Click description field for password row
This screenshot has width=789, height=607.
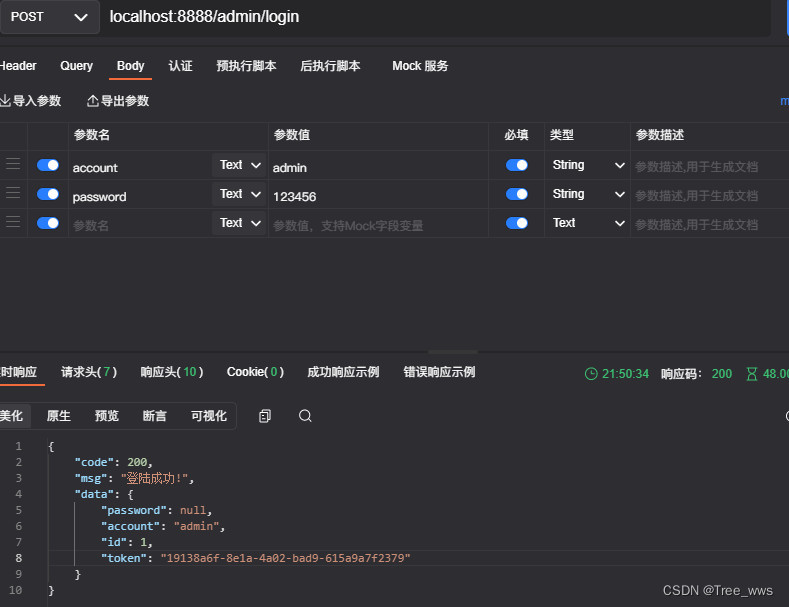[709, 196]
